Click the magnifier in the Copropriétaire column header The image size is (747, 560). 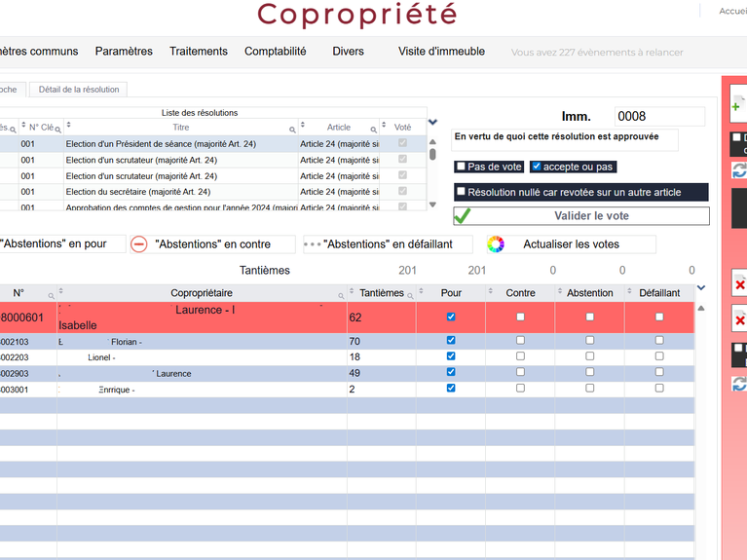(341, 296)
